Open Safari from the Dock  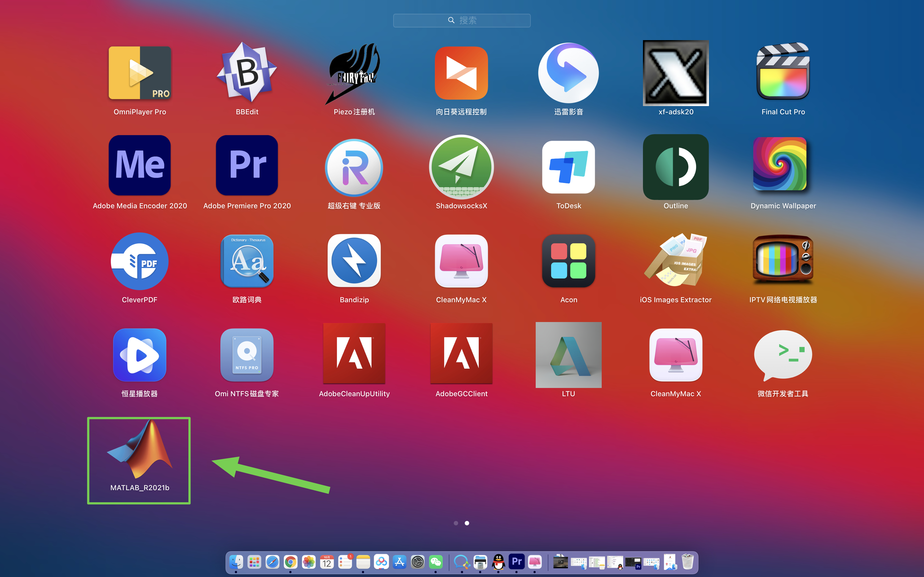(272, 562)
